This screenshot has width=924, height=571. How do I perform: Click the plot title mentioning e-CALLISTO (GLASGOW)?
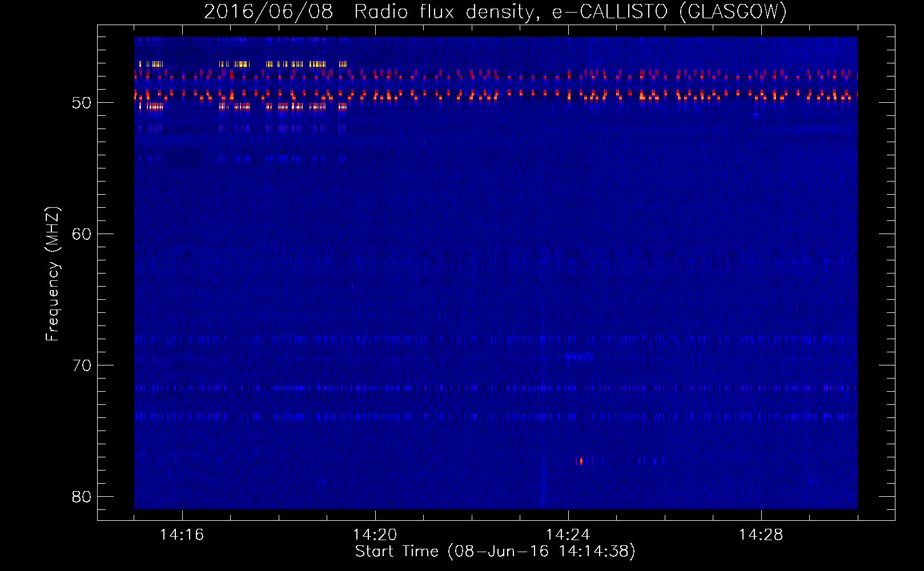tap(495, 12)
